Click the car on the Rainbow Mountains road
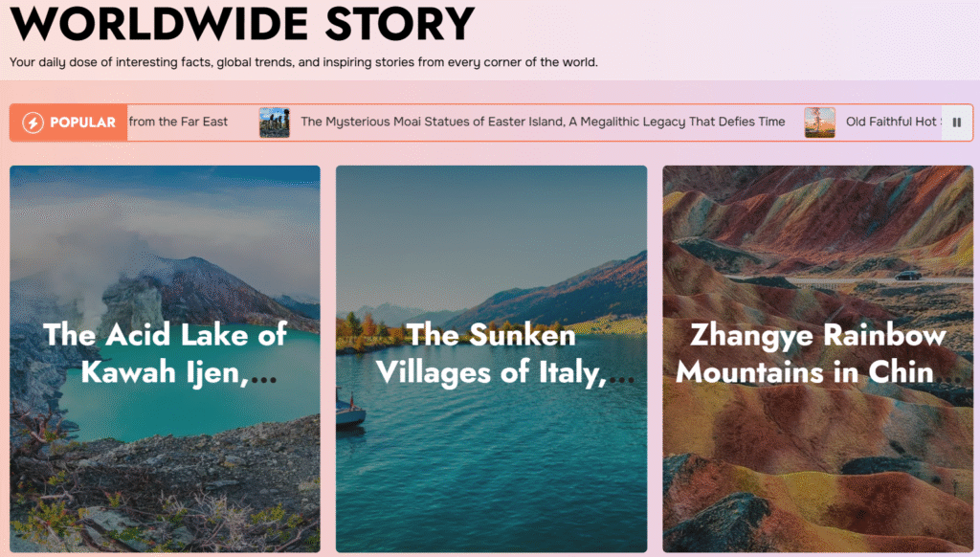 (907, 276)
